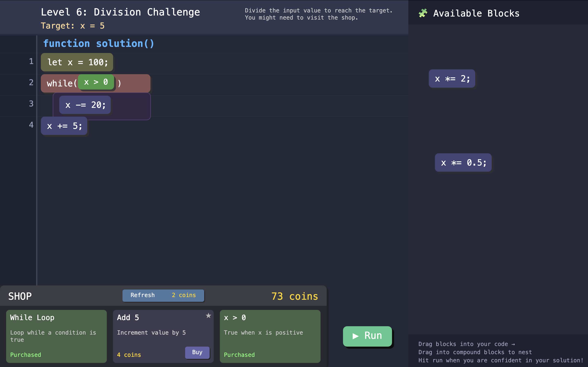This screenshot has height=367, width=588.
Task: Open the While Loop shop card
Action: [x=56, y=336]
